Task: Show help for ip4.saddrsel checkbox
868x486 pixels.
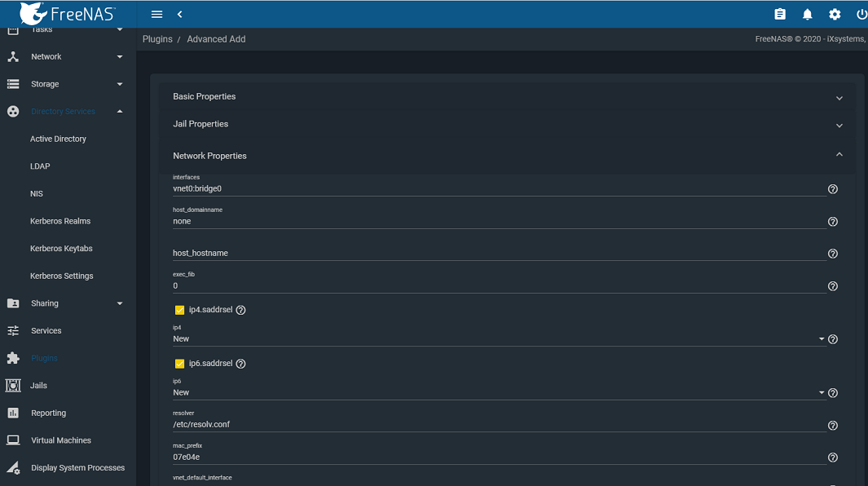Action: tap(240, 311)
